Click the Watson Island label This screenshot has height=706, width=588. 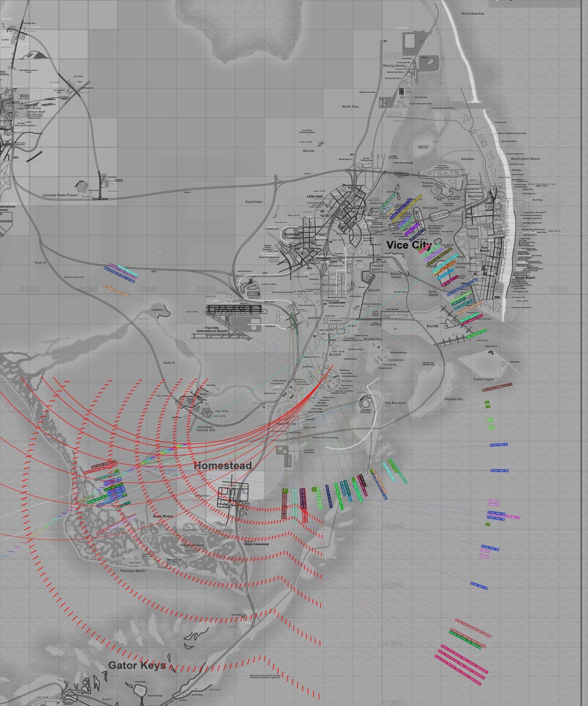[x=396, y=275]
